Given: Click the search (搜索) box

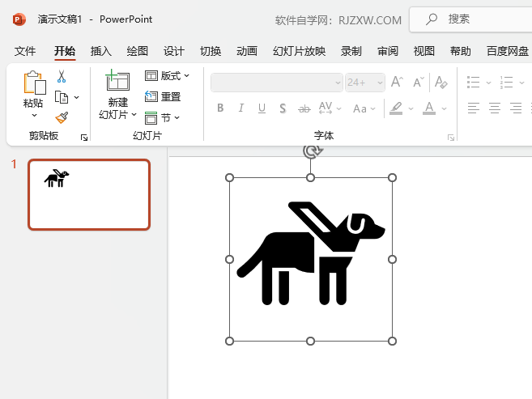Looking at the screenshot, I should coord(471,19).
